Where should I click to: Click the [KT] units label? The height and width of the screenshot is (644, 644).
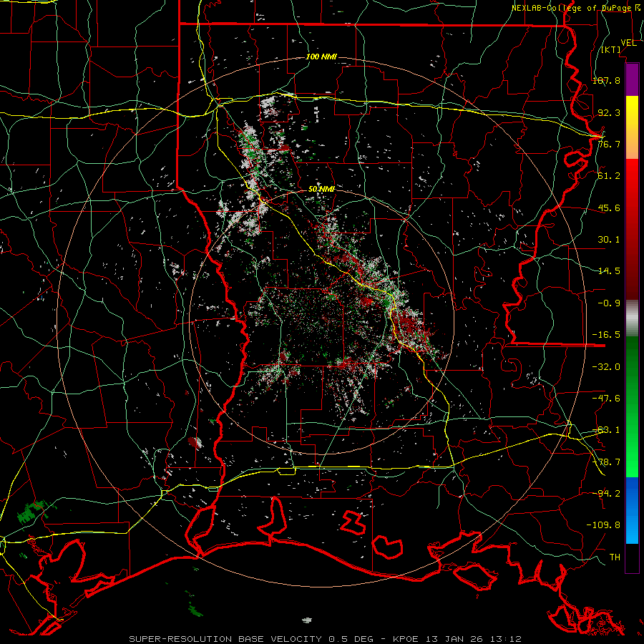[612, 49]
